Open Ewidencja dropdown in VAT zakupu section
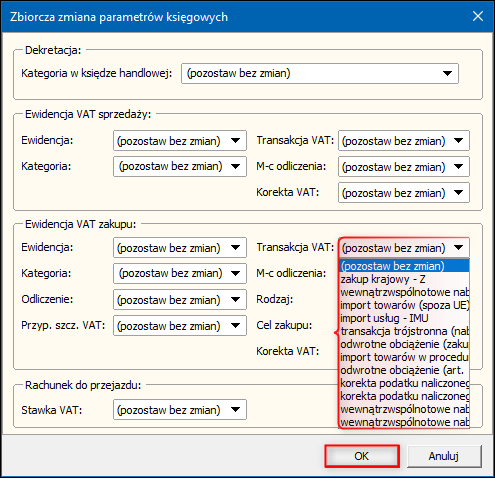The image size is (495, 478). point(180,248)
